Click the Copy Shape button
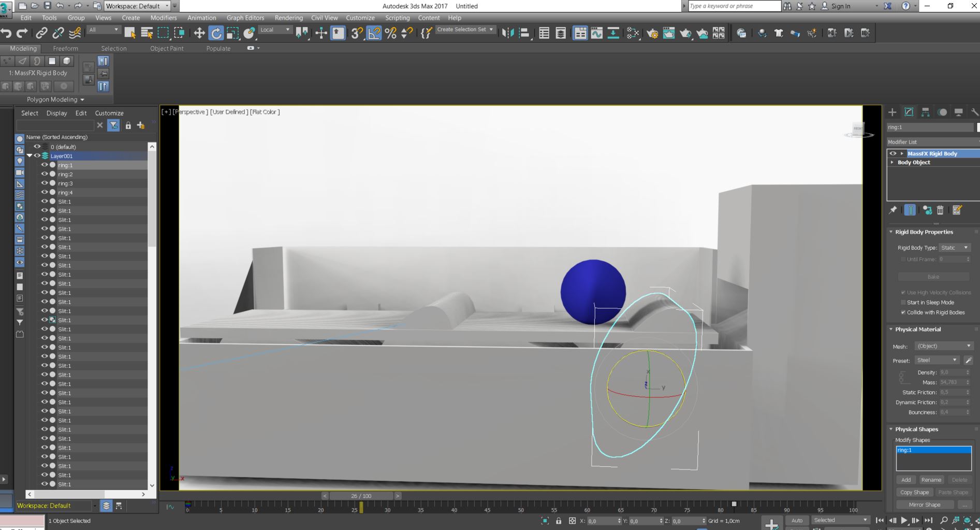Viewport: 980px width, 530px height. 914,492
